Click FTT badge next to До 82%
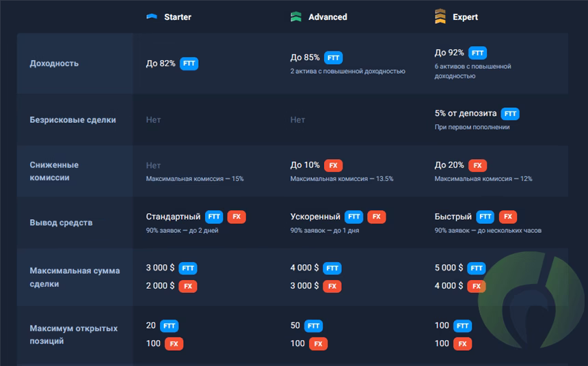Screen dimensions: 588x366 [189, 64]
